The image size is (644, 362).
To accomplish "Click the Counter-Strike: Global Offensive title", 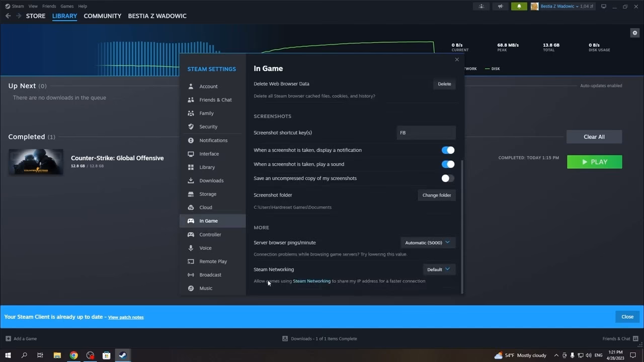I will pos(117,158).
